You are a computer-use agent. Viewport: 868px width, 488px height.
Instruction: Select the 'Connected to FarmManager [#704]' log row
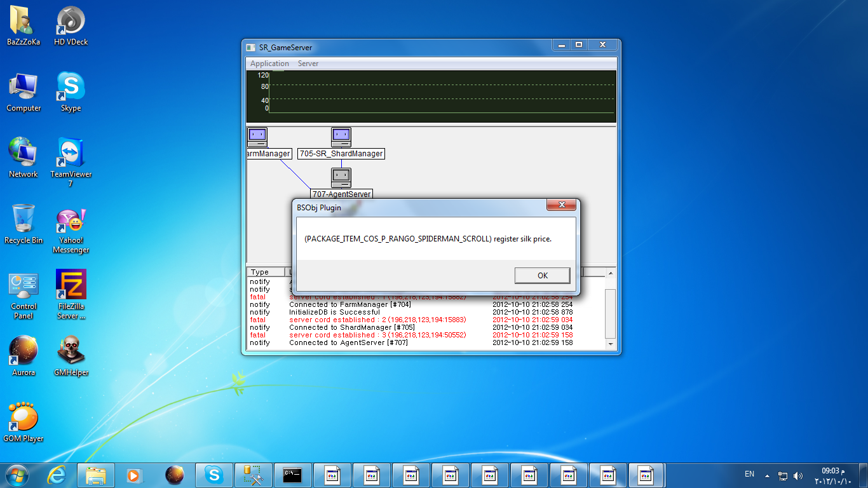tap(426, 304)
